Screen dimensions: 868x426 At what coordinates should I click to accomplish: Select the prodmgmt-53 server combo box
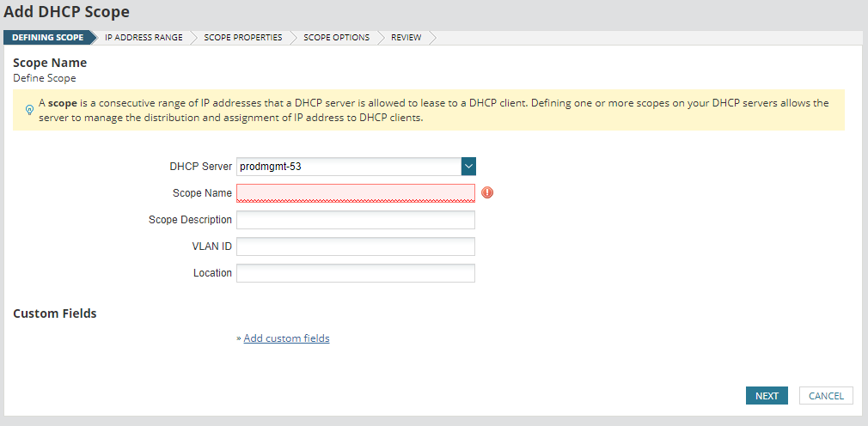[348, 167]
